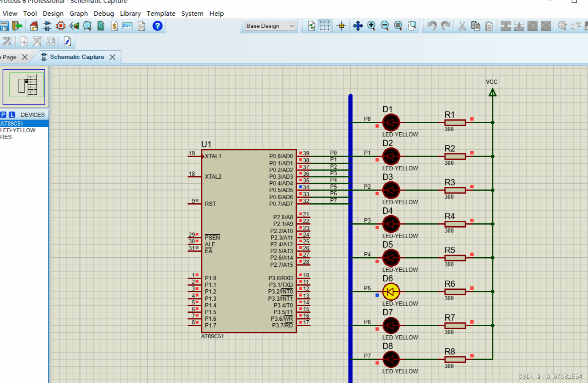Open the Source Code icon
This screenshot has width=588, height=383.
[128, 26]
